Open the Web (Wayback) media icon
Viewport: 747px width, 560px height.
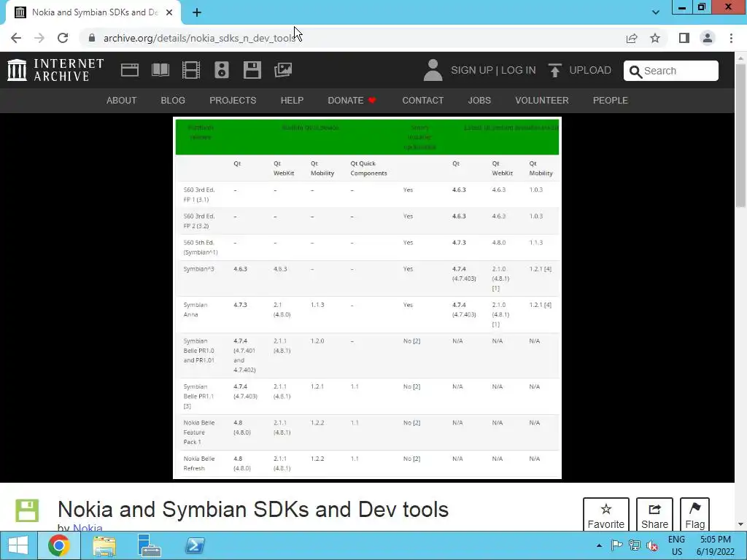(130, 70)
